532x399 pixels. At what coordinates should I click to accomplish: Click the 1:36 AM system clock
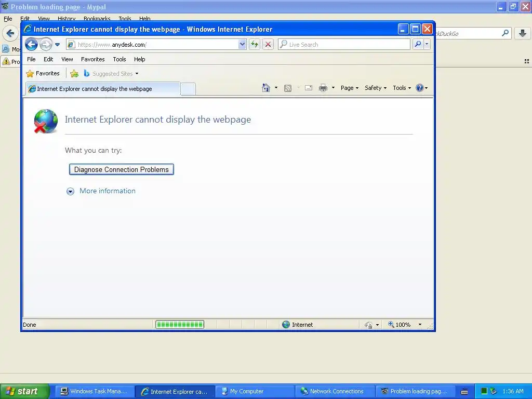[513, 391]
